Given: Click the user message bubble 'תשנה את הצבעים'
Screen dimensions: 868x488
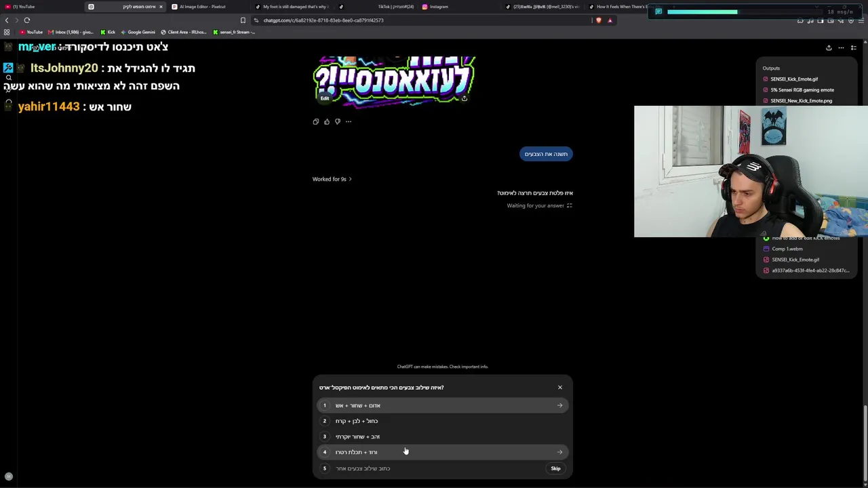Looking at the screenshot, I should coord(546,154).
